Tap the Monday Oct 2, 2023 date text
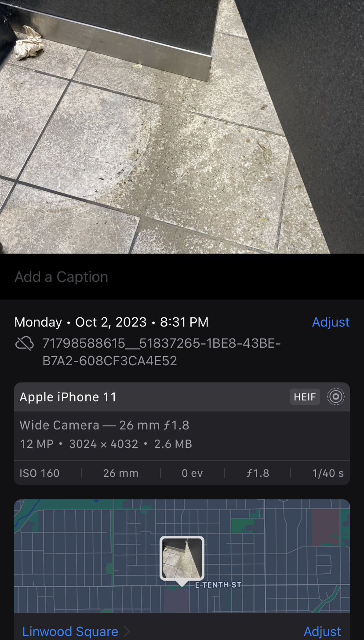Screen dimensions: 364x640 111,322
